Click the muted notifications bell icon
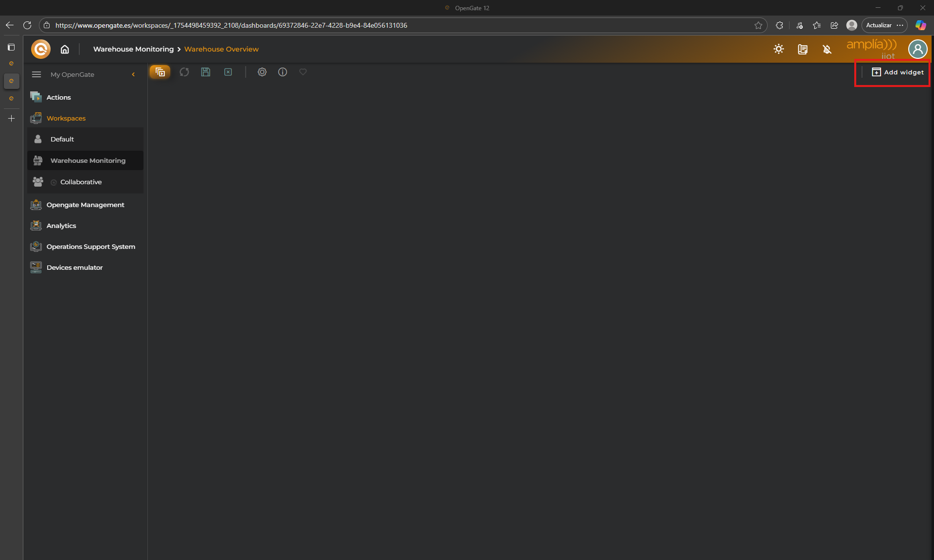 [827, 49]
